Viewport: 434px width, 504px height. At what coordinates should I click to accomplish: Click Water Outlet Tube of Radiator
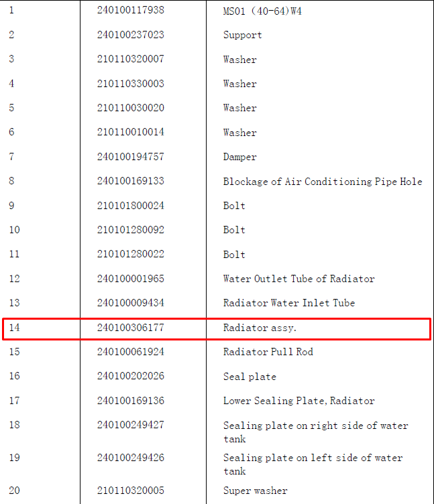coord(299,279)
